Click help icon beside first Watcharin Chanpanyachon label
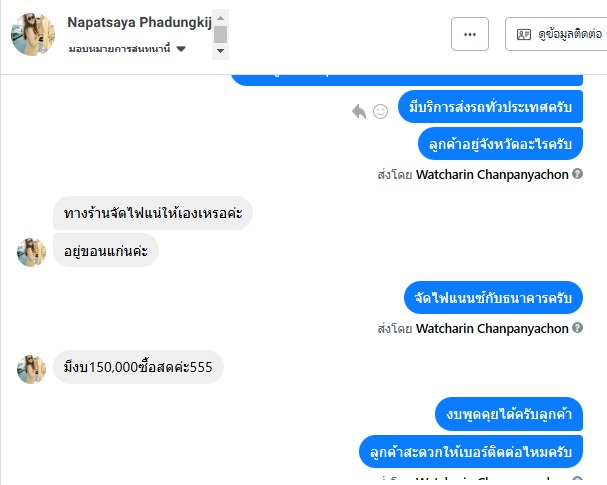607x485 pixels. [x=577, y=174]
